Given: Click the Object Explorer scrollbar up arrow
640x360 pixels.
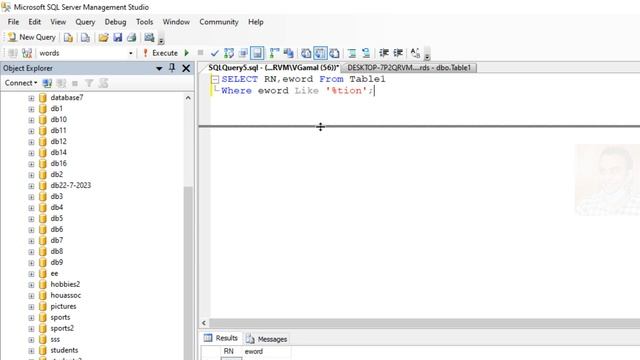Looking at the screenshot, I should tap(188, 98).
